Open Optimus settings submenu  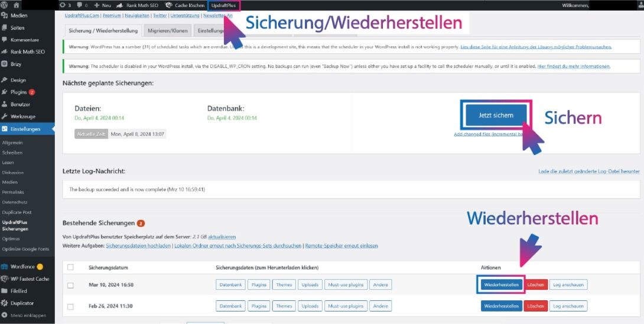11,238
